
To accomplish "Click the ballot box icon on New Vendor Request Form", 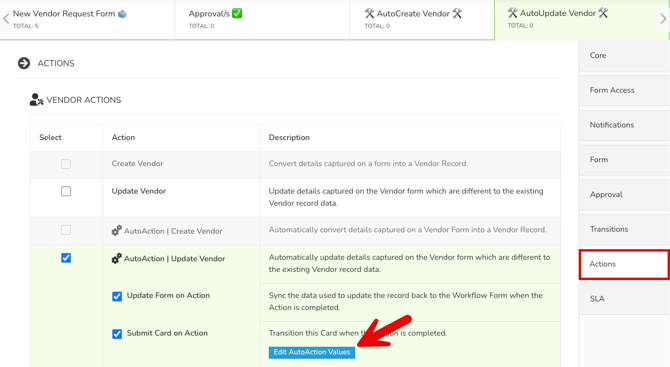I will pos(123,14).
